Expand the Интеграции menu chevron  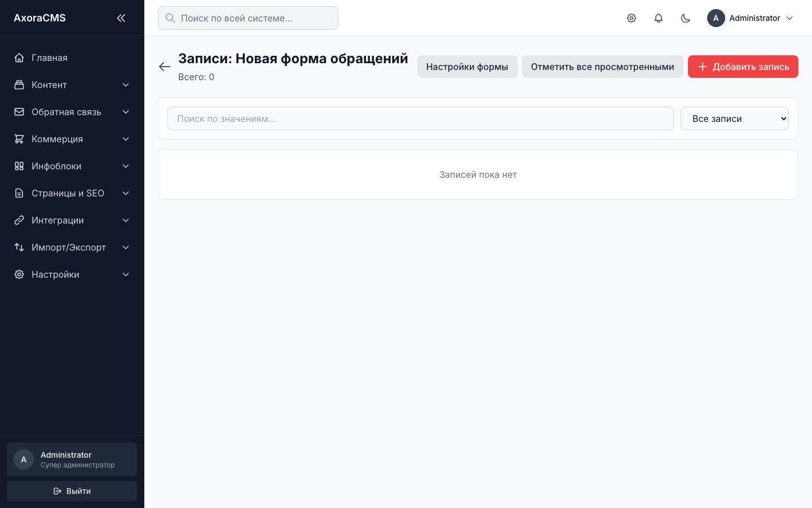(x=126, y=220)
